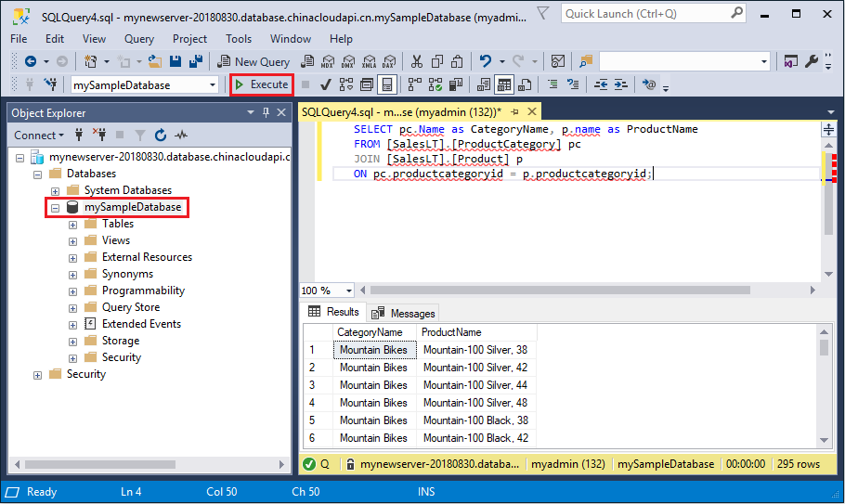The image size is (845, 504).
Task: Click the DMX query icon
Action: [x=348, y=61]
